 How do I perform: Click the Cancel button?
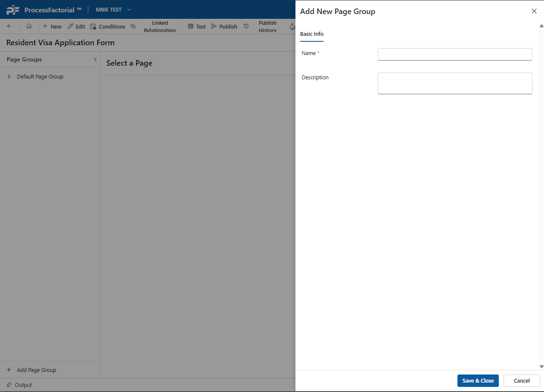tap(521, 380)
